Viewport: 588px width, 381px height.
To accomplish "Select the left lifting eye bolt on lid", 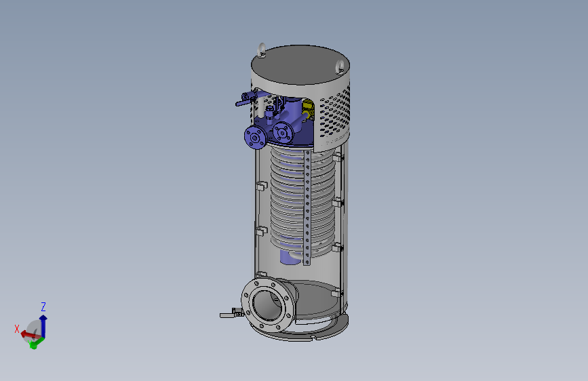I will pos(262,50).
